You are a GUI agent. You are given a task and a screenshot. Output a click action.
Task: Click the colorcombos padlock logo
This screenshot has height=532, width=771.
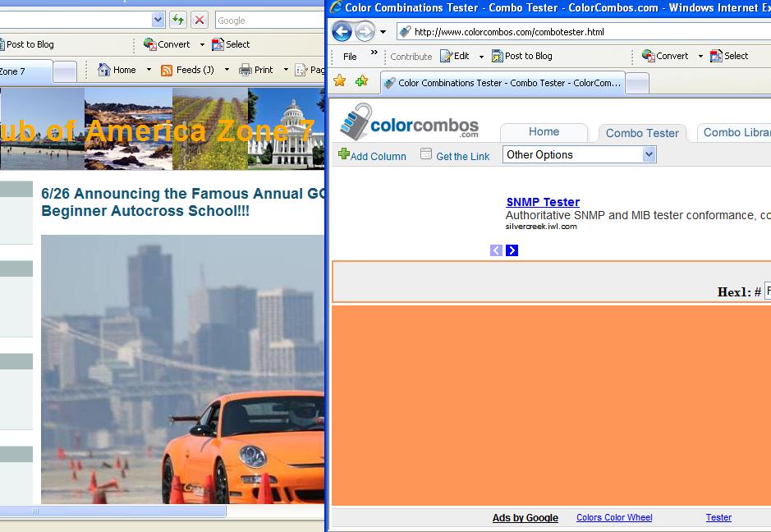click(357, 122)
